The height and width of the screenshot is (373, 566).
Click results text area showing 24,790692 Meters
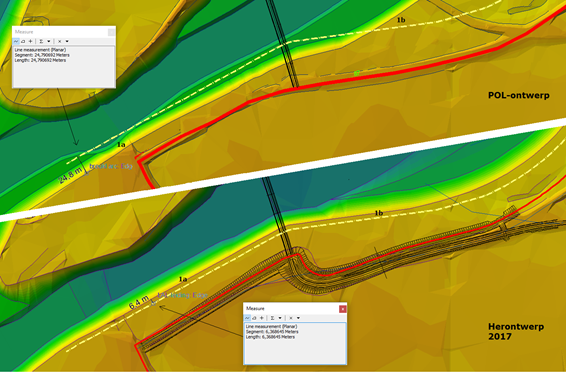point(64,66)
